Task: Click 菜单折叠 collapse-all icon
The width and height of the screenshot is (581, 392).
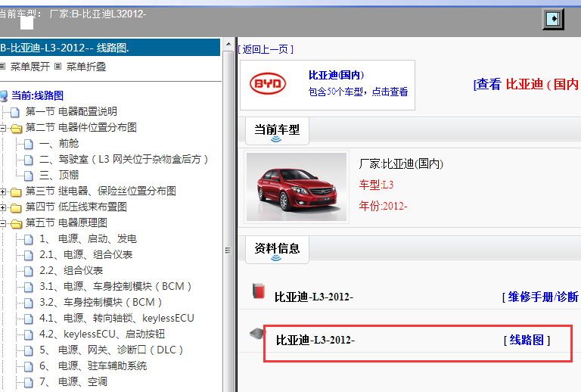Action: point(57,67)
